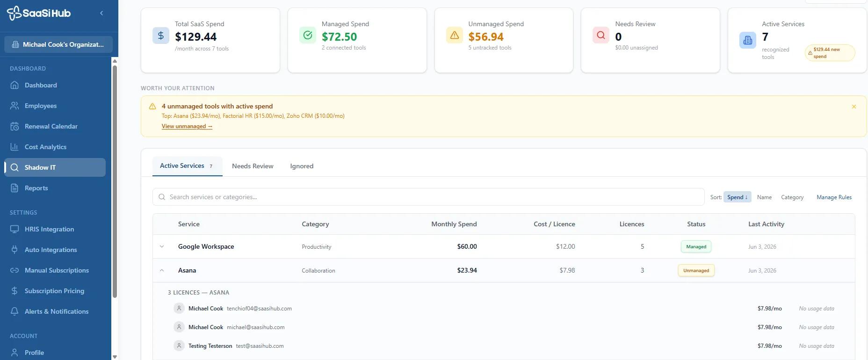Click the Status column header

coord(696,224)
